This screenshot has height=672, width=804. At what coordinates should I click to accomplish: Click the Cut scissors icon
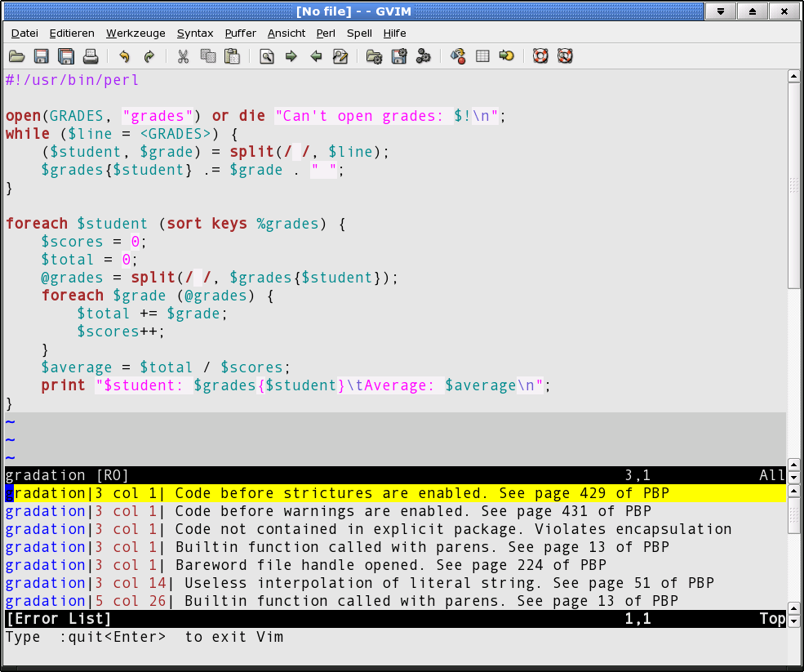coord(183,56)
